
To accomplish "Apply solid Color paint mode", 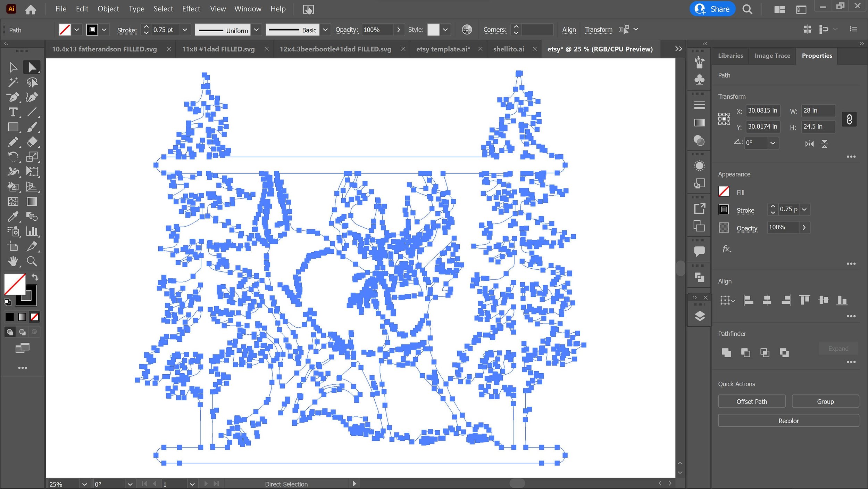I will (x=9, y=317).
